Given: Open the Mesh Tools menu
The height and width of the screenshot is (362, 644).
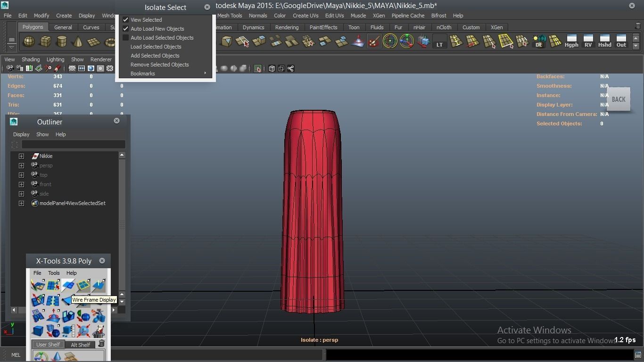Looking at the screenshot, I should 230,16.
